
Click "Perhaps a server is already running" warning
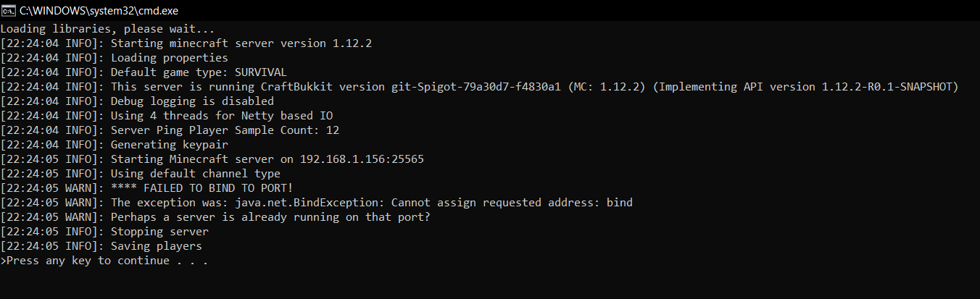tap(270, 217)
